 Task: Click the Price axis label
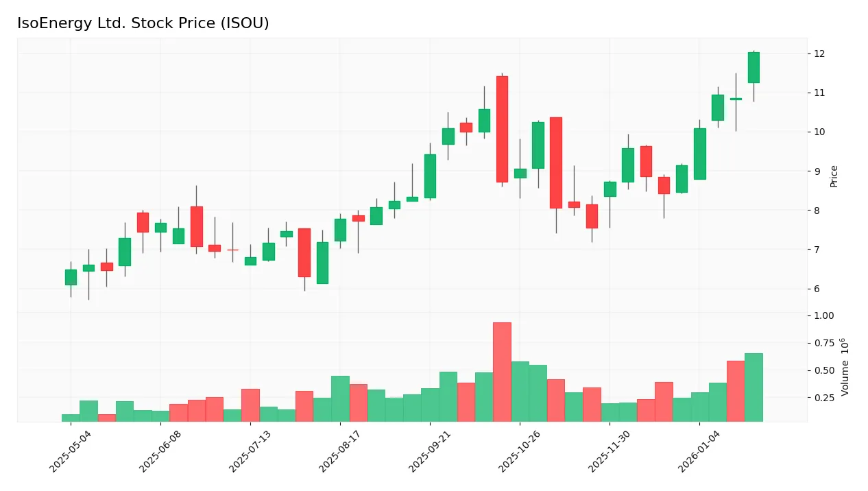click(x=834, y=171)
